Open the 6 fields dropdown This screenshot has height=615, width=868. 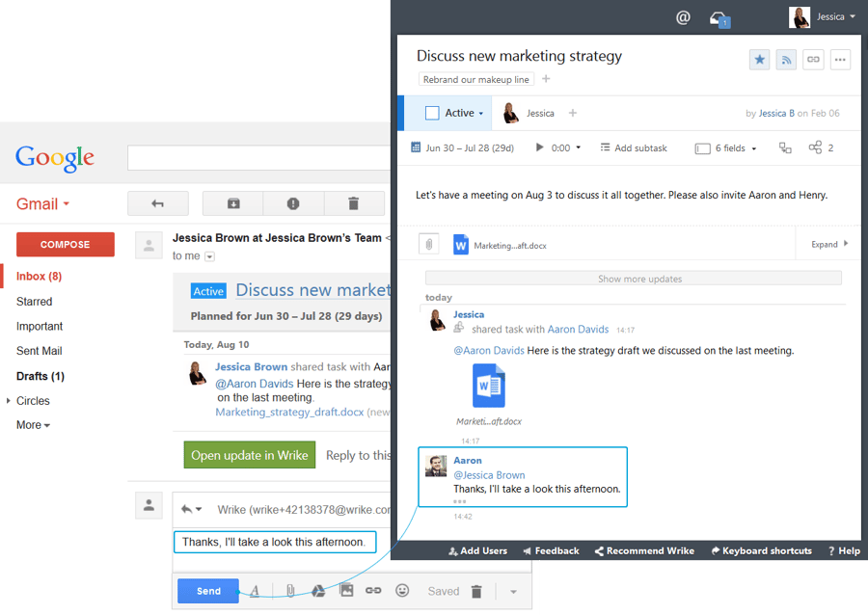[x=725, y=147]
